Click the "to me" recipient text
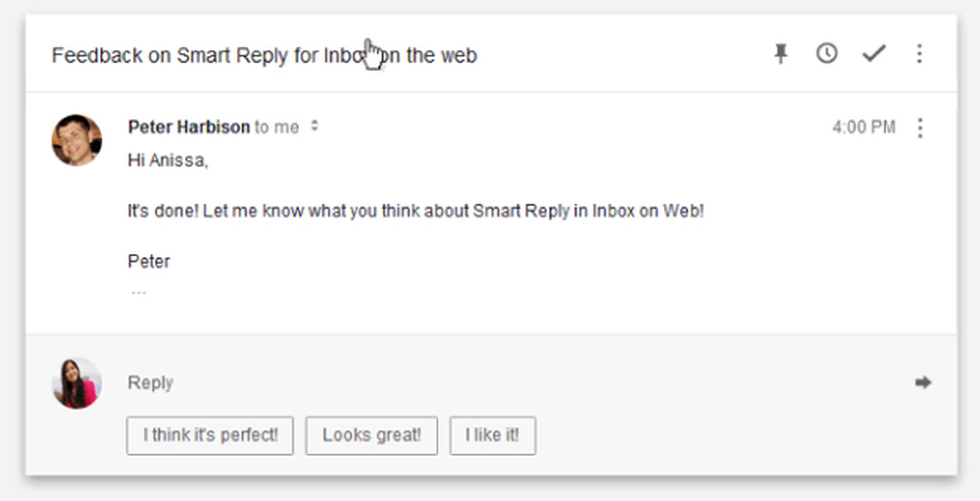The image size is (980, 501). (277, 127)
